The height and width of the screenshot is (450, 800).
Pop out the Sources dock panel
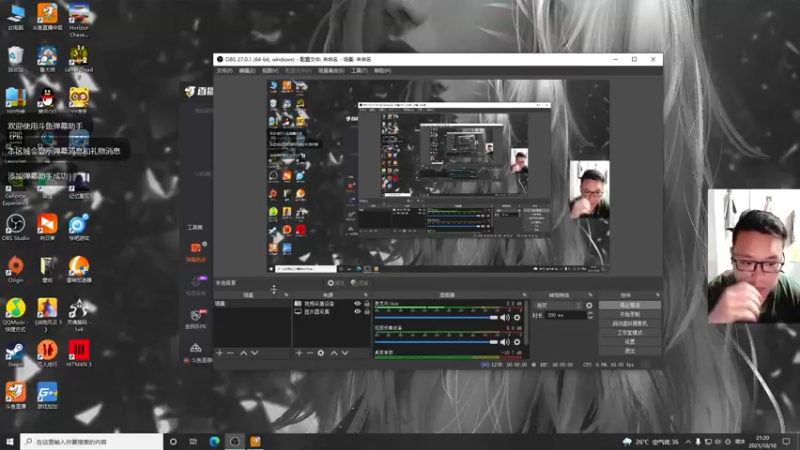coord(366,295)
